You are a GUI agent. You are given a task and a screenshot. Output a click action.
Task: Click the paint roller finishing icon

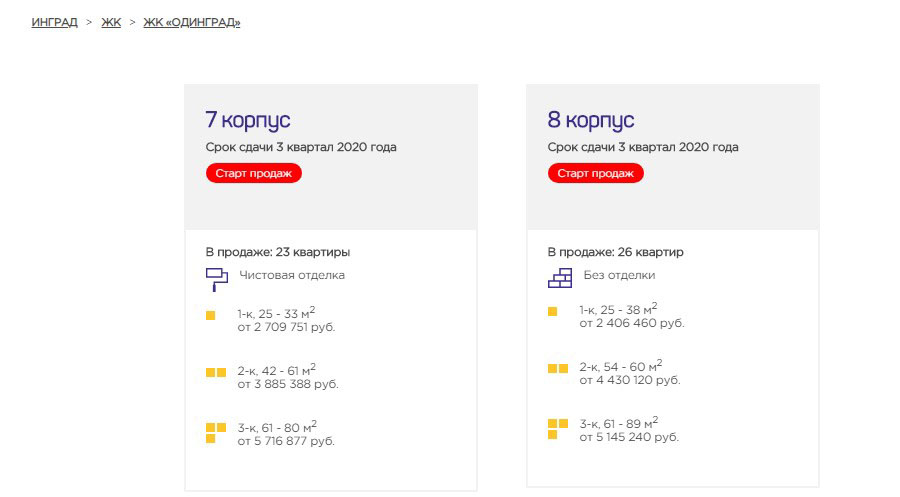tap(217, 279)
